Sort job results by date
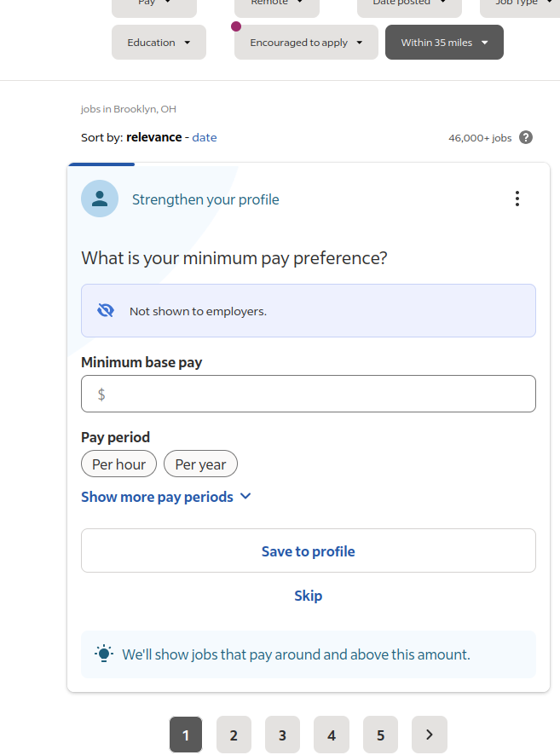 click(205, 137)
